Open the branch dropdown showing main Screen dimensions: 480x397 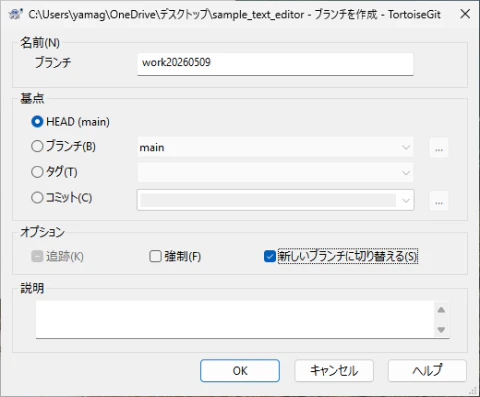[x=275, y=147]
